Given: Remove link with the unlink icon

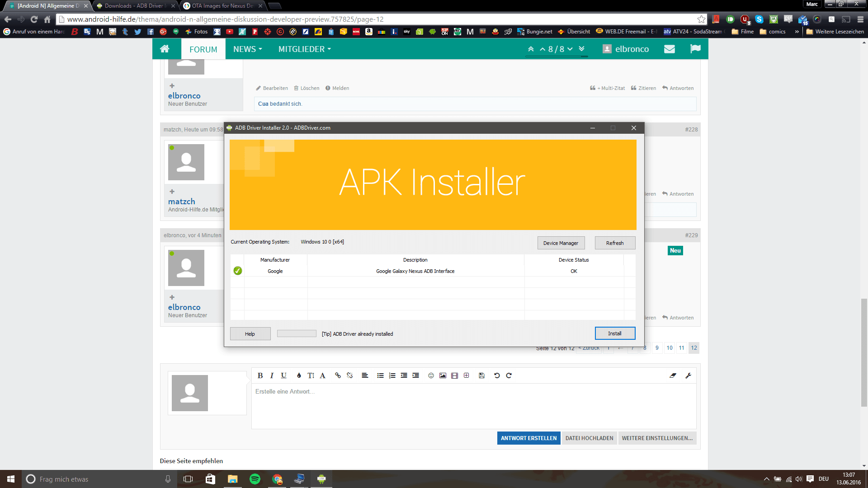Looking at the screenshot, I should (349, 375).
